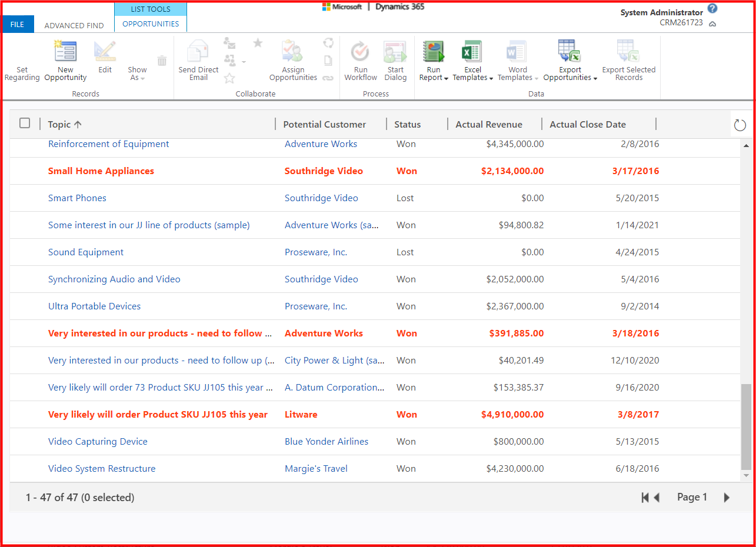Click the grid refresh icon

(740, 125)
